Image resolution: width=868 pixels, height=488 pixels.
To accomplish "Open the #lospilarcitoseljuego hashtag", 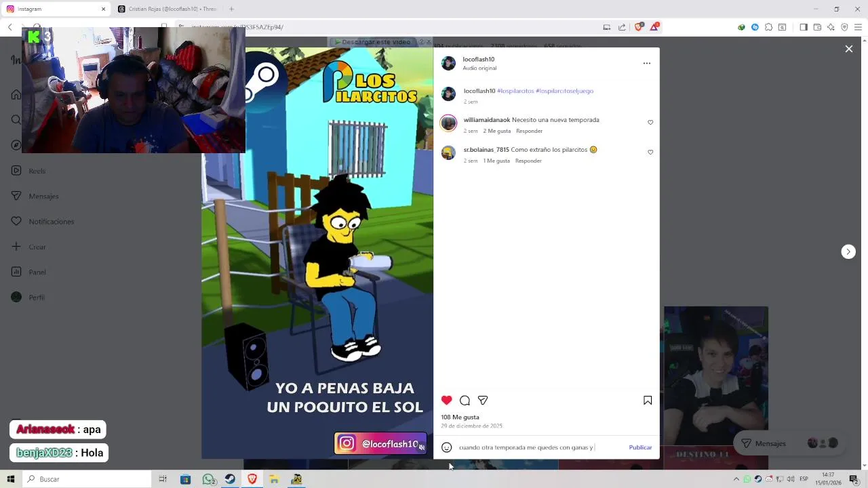I will pyautogui.click(x=564, y=91).
